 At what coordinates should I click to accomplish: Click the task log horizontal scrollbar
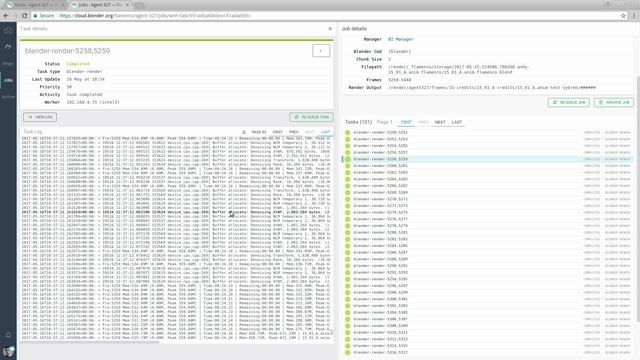[x=90, y=342]
